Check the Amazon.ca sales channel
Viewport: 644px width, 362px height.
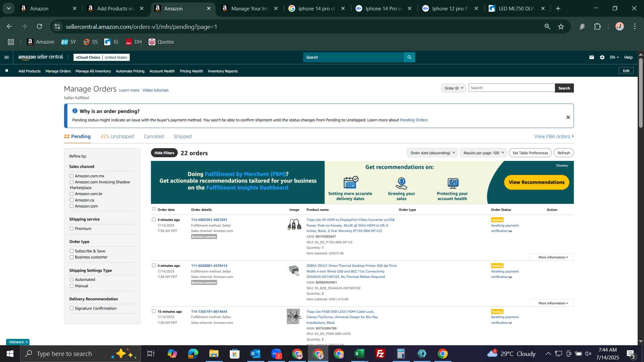click(x=71, y=200)
